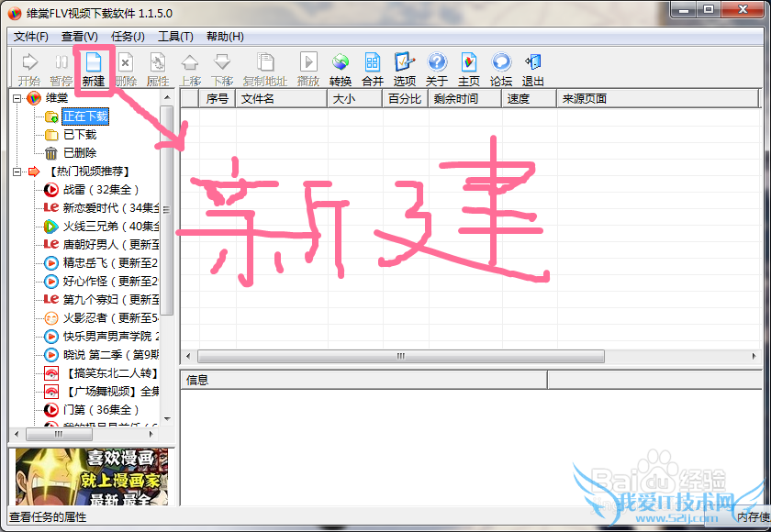The height and width of the screenshot is (532, 771).
Task: Open 门第（36集全） entry
Action: (101, 410)
